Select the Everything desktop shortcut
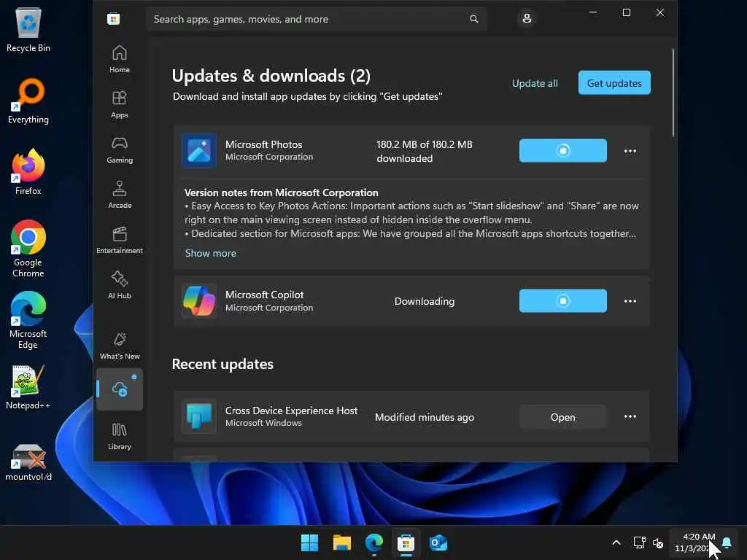The image size is (747, 560). 28,101
